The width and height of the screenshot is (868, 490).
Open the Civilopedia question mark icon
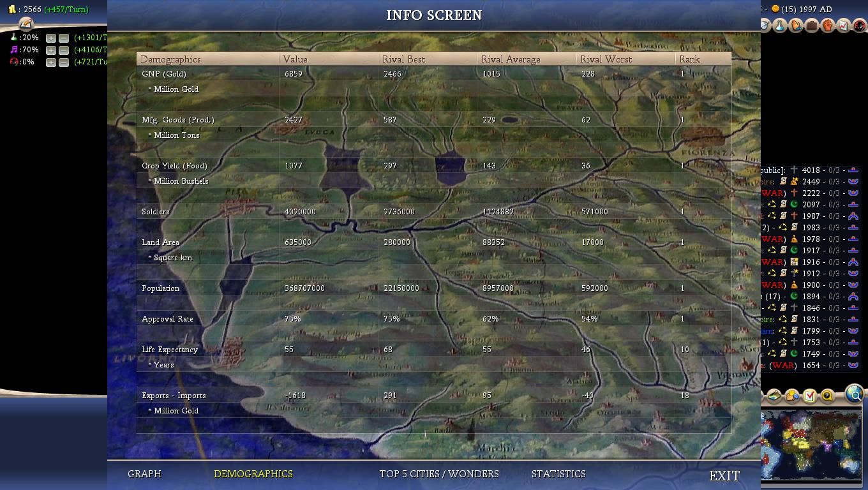[827, 396]
